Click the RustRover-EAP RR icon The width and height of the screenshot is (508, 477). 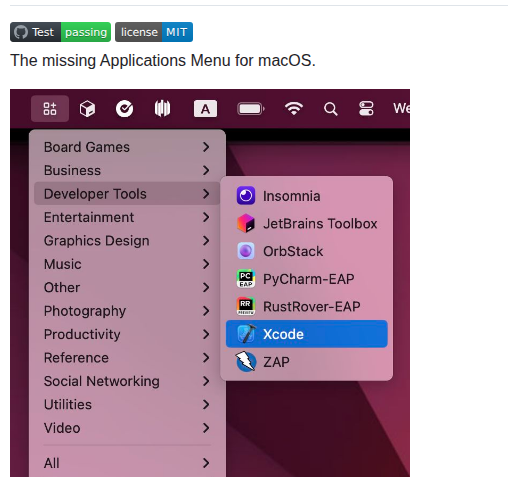246,306
